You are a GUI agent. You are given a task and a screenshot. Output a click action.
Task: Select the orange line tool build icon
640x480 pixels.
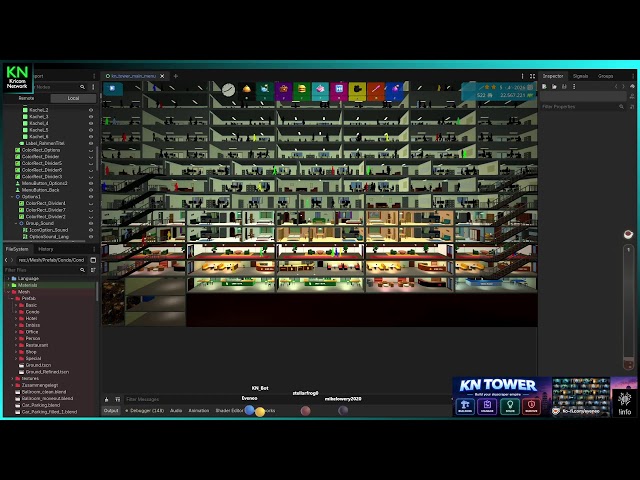[376, 90]
